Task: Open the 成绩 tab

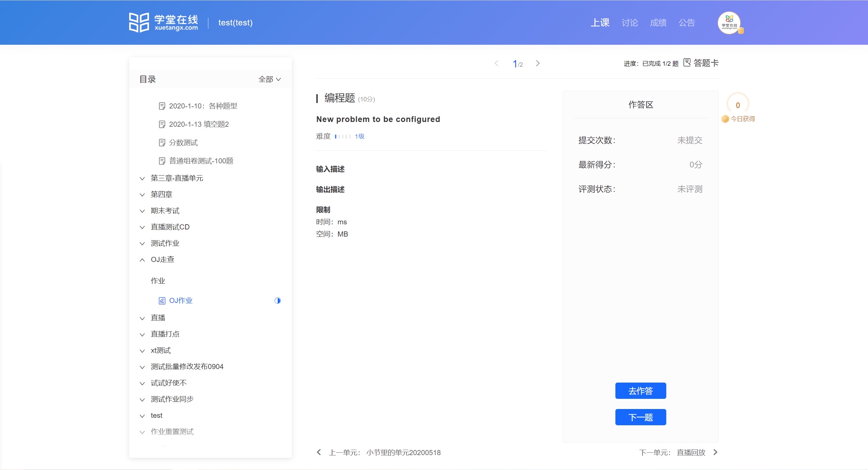Action: [x=658, y=23]
